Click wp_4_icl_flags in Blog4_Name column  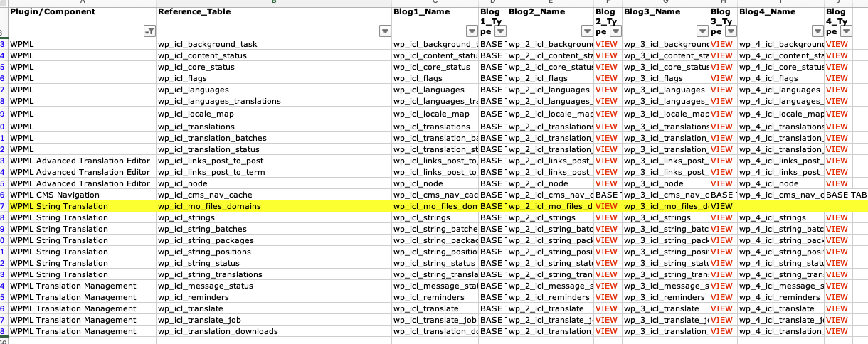point(769,78)
